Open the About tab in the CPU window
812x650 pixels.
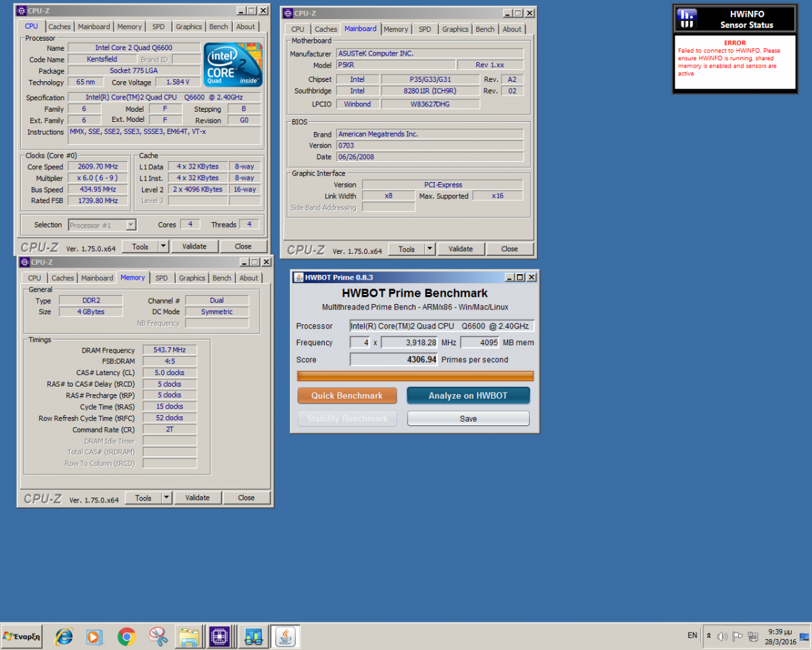246,27
